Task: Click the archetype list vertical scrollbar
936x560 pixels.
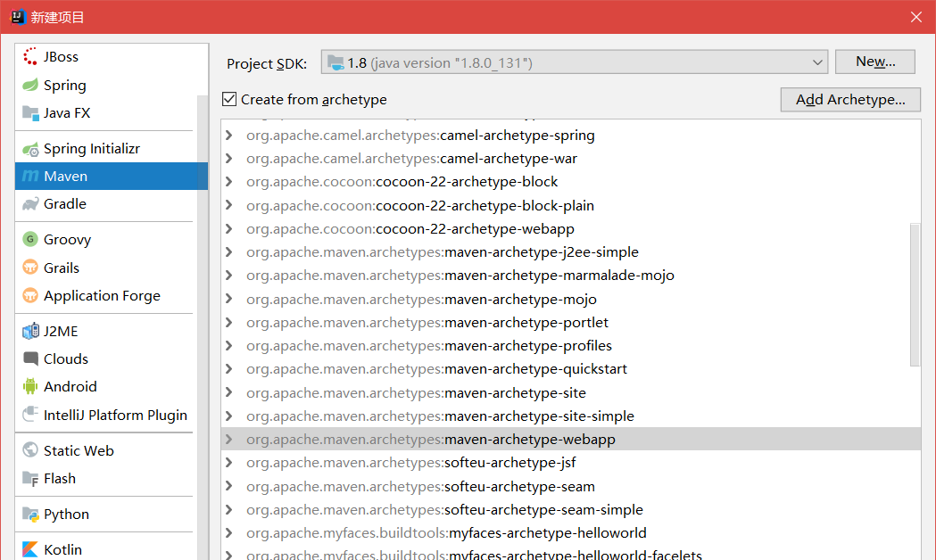Action: [x=915, y=294]
